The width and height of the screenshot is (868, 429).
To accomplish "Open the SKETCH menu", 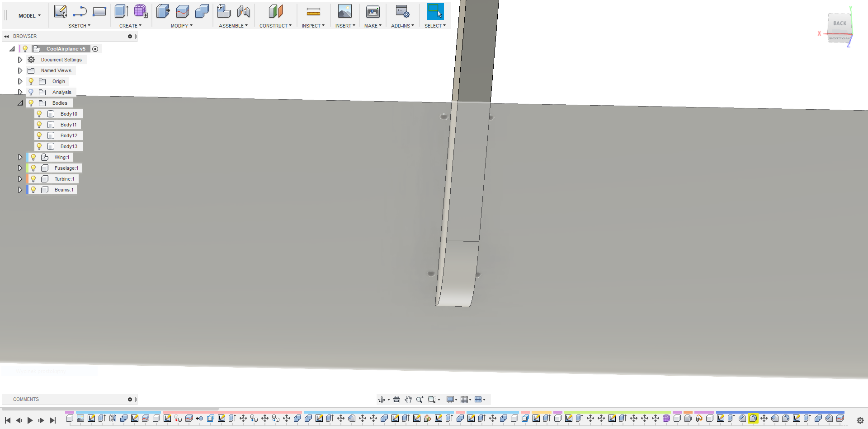I will (79, 26).
